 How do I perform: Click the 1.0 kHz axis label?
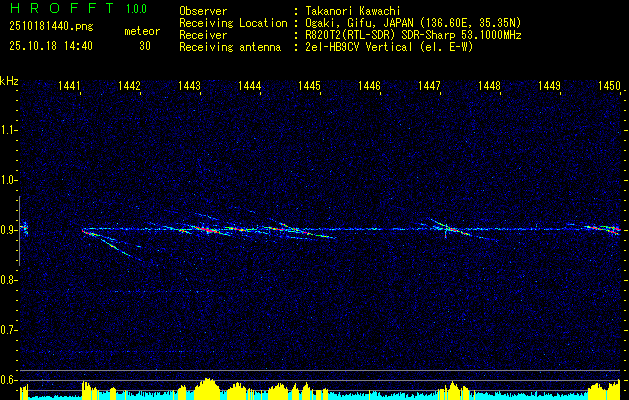(8, 180)
